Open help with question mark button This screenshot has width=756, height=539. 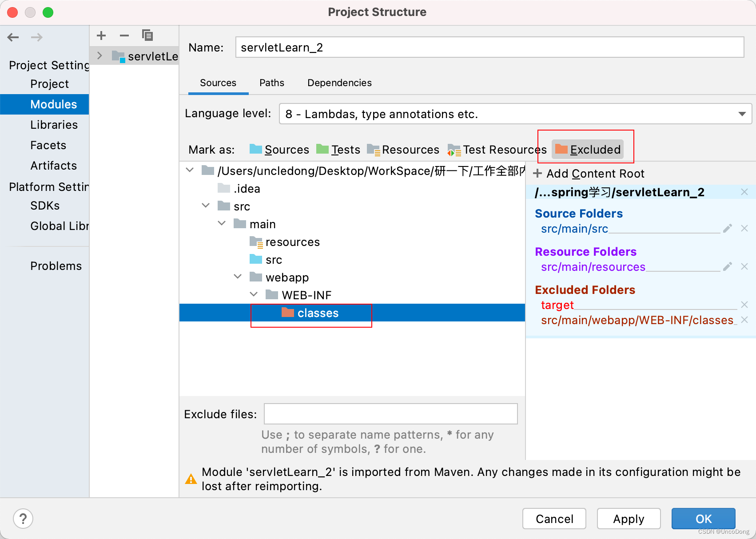click(x=23, y=519)
